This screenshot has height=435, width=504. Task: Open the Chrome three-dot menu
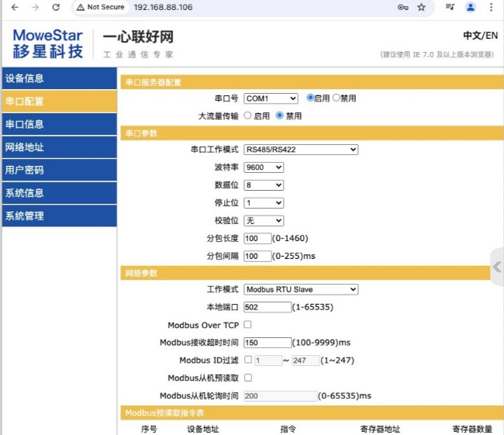point(491,7)
